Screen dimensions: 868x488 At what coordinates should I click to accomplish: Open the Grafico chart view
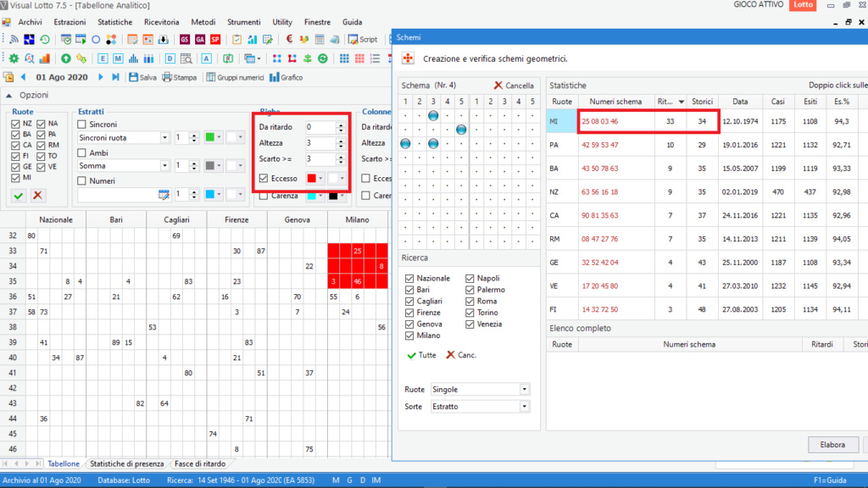287,77
